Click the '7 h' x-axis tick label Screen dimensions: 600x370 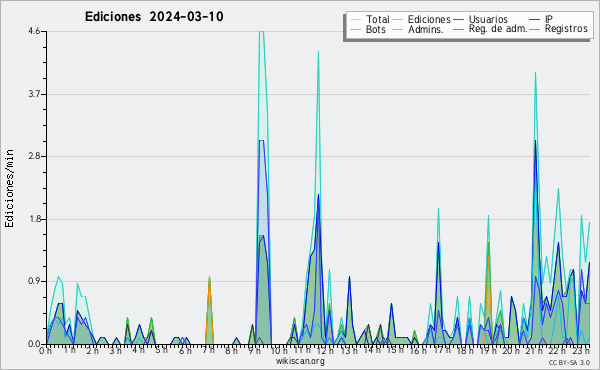[x=208, y=350]
